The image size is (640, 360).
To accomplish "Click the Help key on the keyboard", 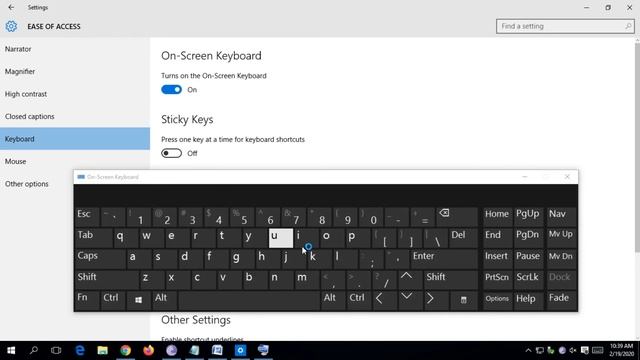I will pos(528,300).
